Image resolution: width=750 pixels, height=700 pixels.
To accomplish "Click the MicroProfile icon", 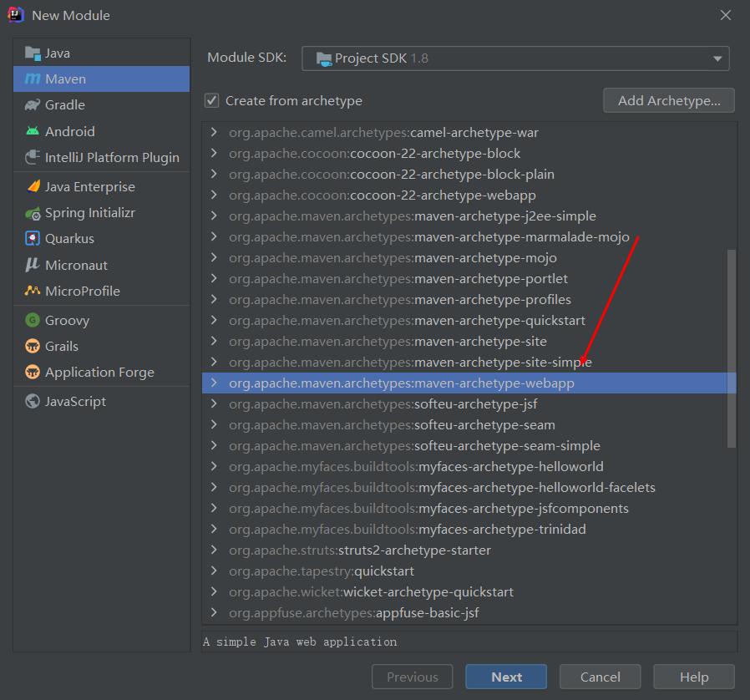I will [x=33, y=291].
